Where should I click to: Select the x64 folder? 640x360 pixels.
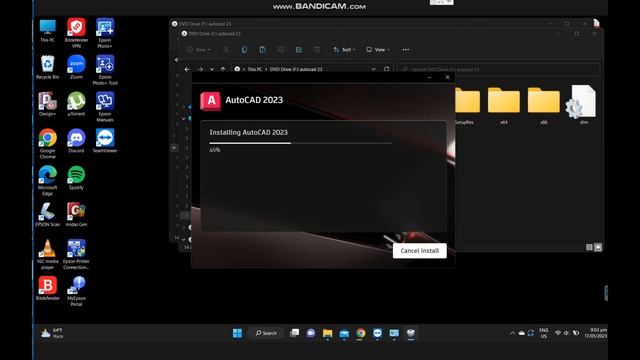504,106
